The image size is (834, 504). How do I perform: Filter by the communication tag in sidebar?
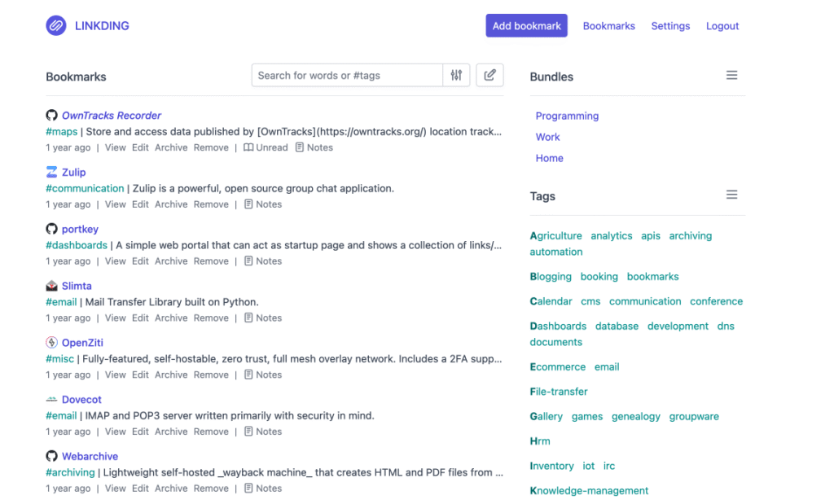(645, 301)
